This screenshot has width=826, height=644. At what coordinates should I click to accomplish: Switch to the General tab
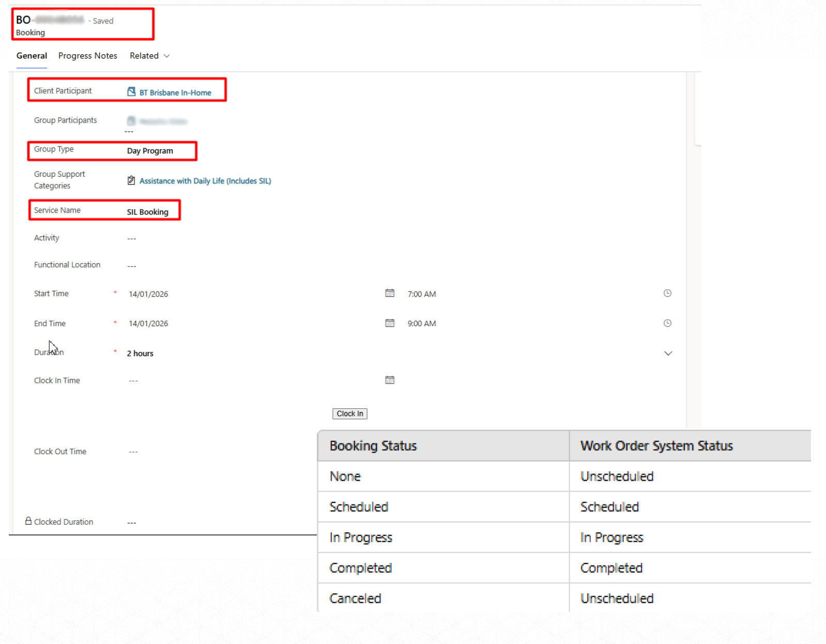32,56
